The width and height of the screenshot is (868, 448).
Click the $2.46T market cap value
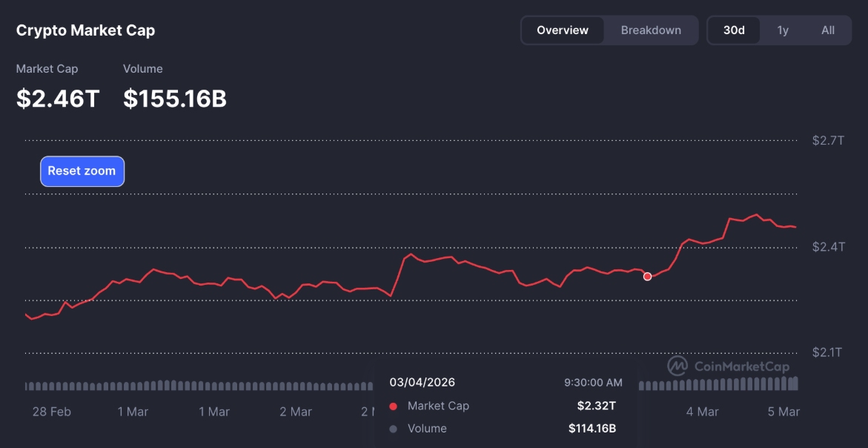click(58, 99)
